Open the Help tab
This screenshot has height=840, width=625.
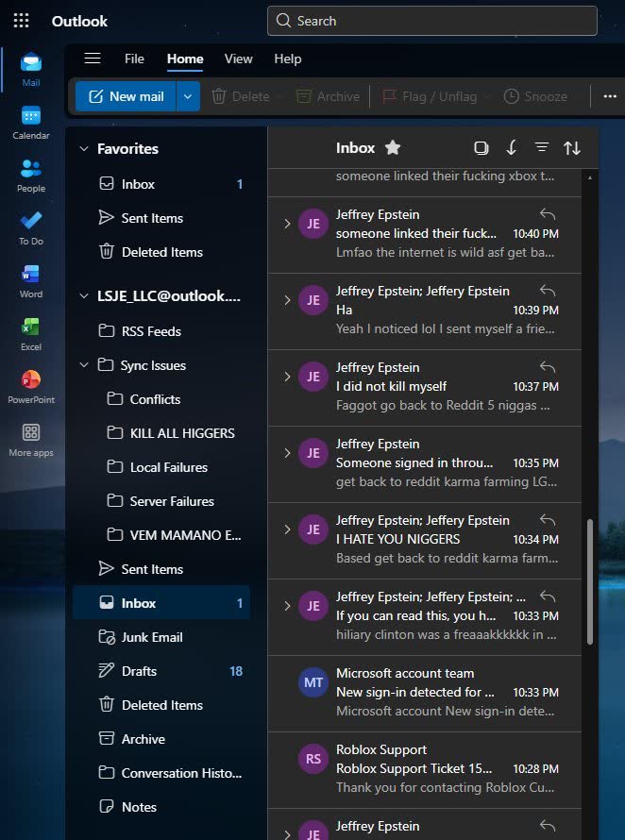pos(287,59)
